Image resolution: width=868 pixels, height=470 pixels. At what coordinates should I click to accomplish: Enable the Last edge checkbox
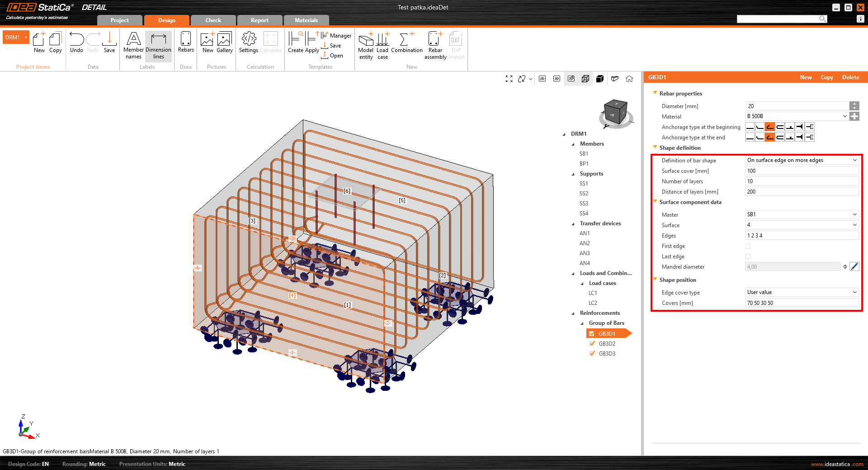748,256
